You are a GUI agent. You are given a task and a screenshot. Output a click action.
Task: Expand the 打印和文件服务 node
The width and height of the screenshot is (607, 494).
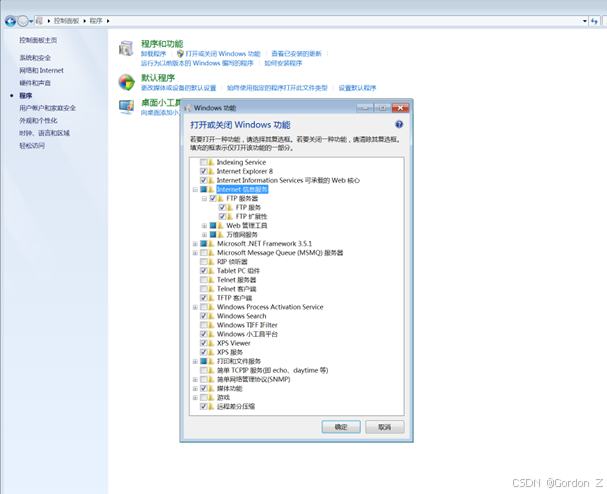[x=195, y=361]
